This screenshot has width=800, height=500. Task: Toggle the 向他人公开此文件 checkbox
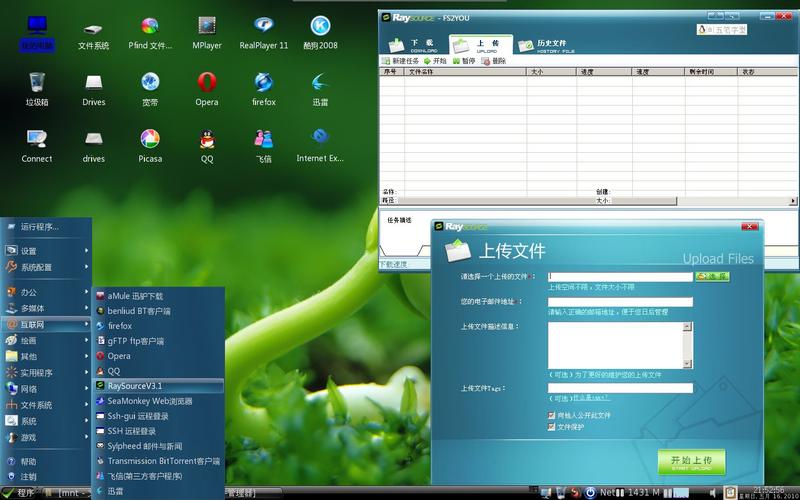tap(551, 415)
